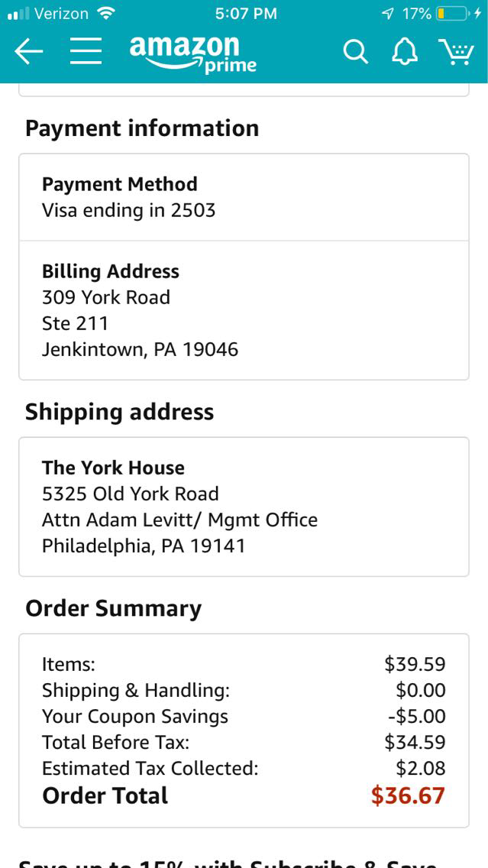Image resolution: width=488 pixels, height=868 pixels.
Task: Tap the Order Total amount $36.67
Action: pyautogui.click(x=407, y=795)
